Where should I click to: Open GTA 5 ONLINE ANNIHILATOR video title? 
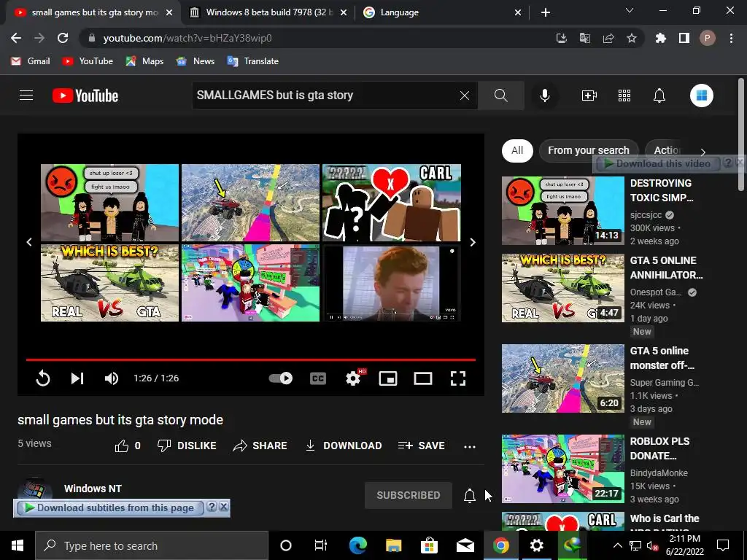[666, 268]
